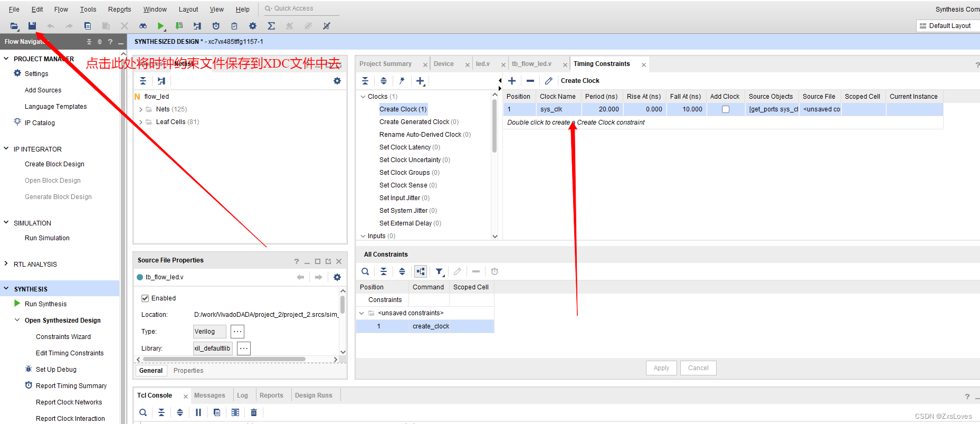Click Run Synthesis in Flow Navigator
980x424 pixels.
tap(46, 304)
